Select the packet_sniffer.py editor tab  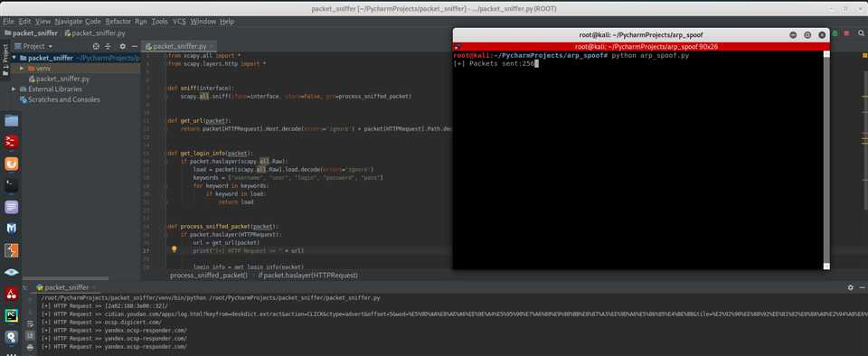[x=179, y=46]
